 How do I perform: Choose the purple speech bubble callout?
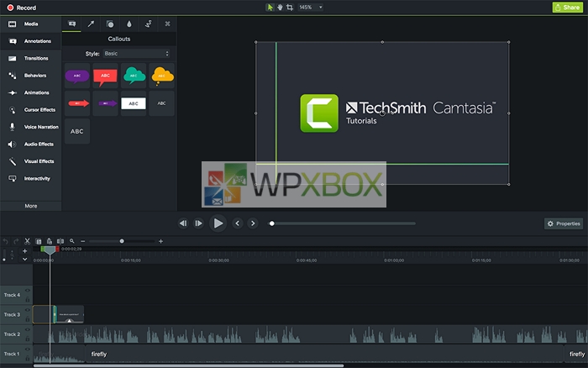pos(77,76)
